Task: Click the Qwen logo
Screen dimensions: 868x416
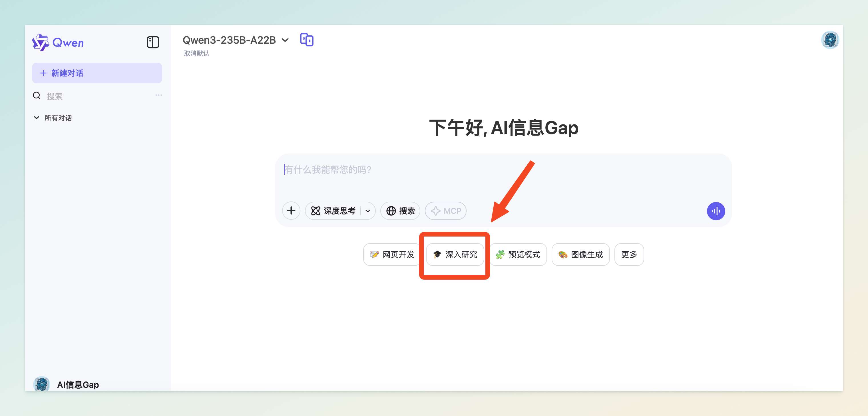Action: [58, 43]
